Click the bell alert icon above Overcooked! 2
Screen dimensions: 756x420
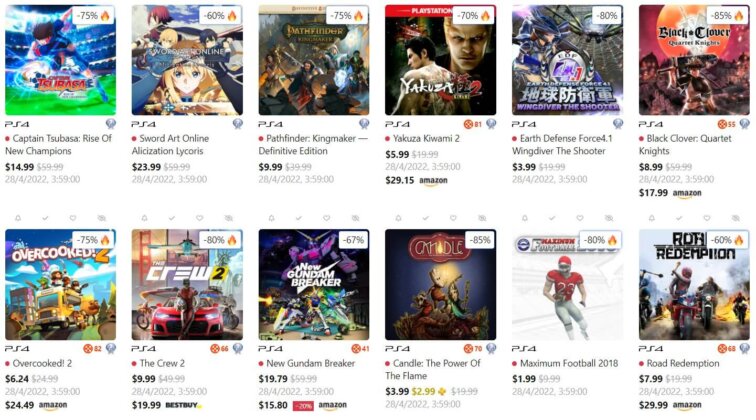click(18, 218)
